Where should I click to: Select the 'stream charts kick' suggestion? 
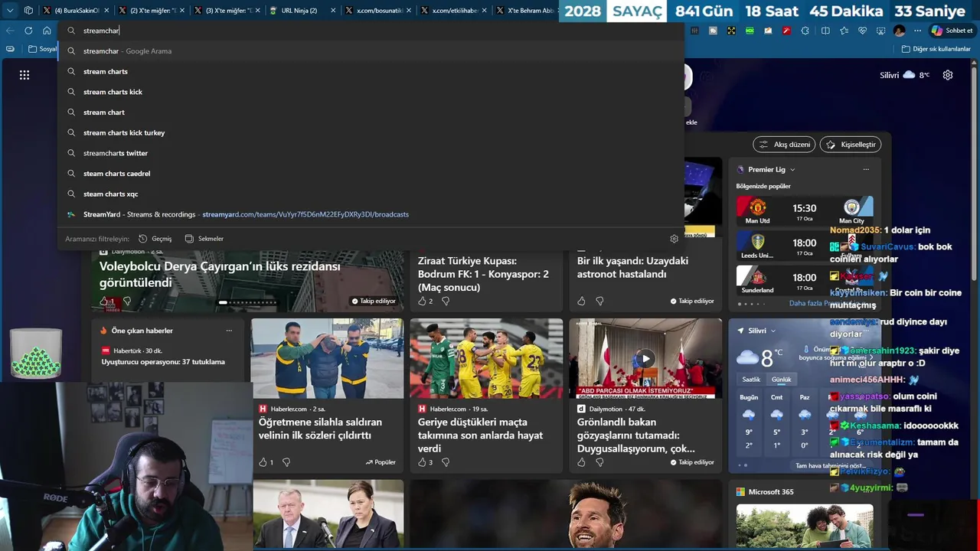[371, 92]
